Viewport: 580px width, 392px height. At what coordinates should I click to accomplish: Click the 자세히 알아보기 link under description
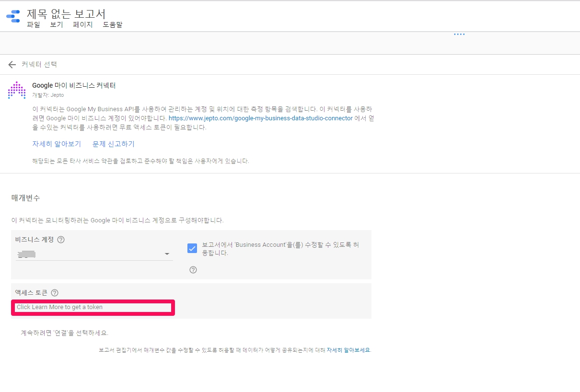(57, 144)
